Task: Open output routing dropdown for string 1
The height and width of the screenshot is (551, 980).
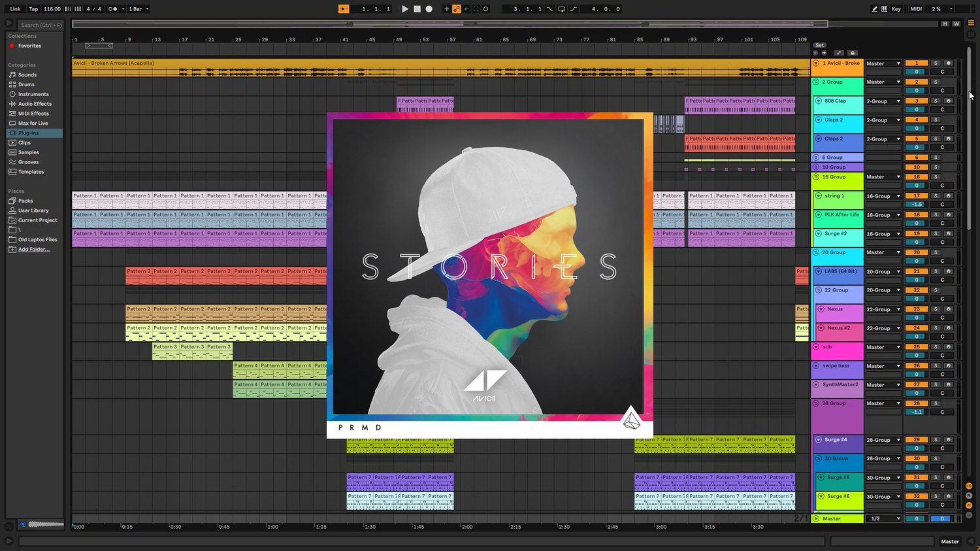Action: coord(883,196)
